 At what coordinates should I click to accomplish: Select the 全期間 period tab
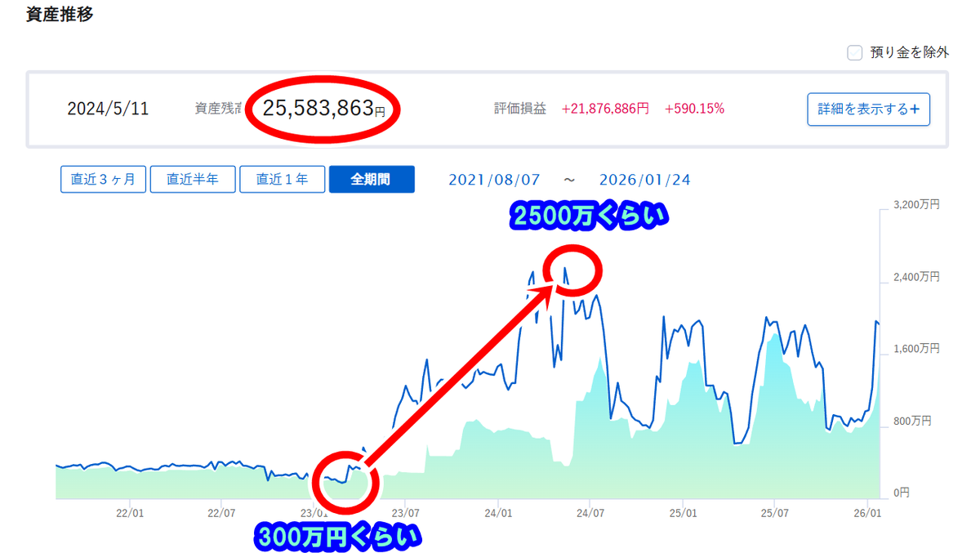point(372,180)
